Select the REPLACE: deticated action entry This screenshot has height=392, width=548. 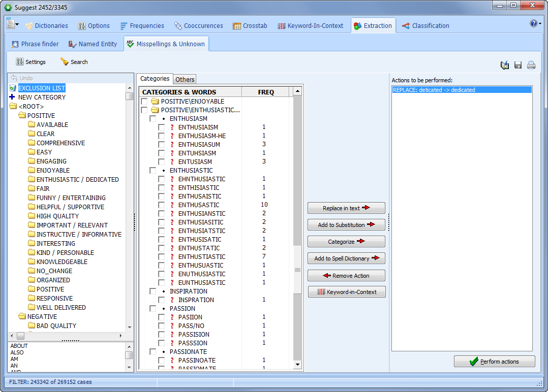pos(462,90)
